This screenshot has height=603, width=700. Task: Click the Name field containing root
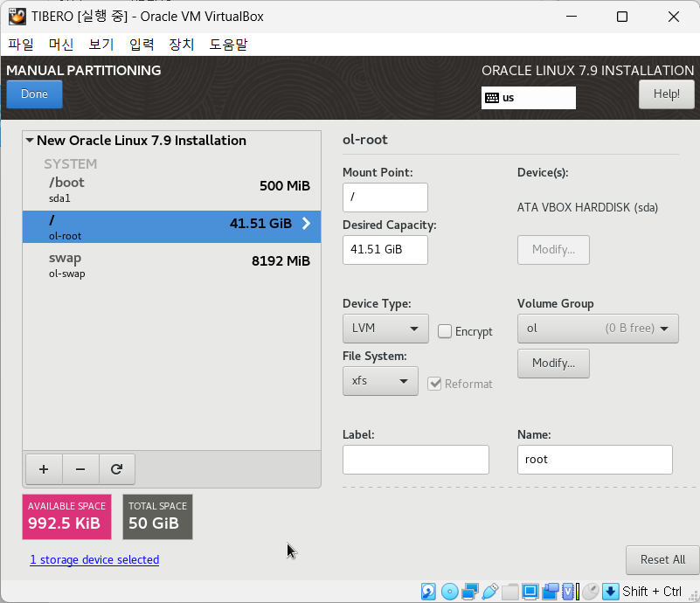coord(594,460)
